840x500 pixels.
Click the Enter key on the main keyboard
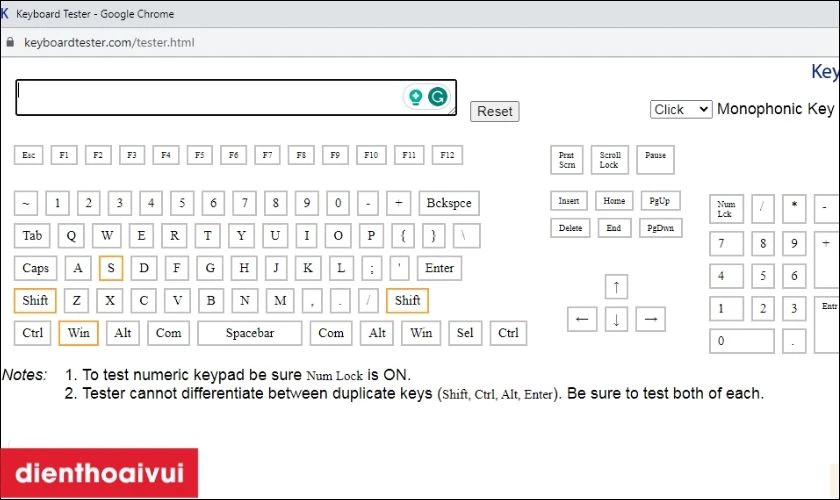(439, 268)
